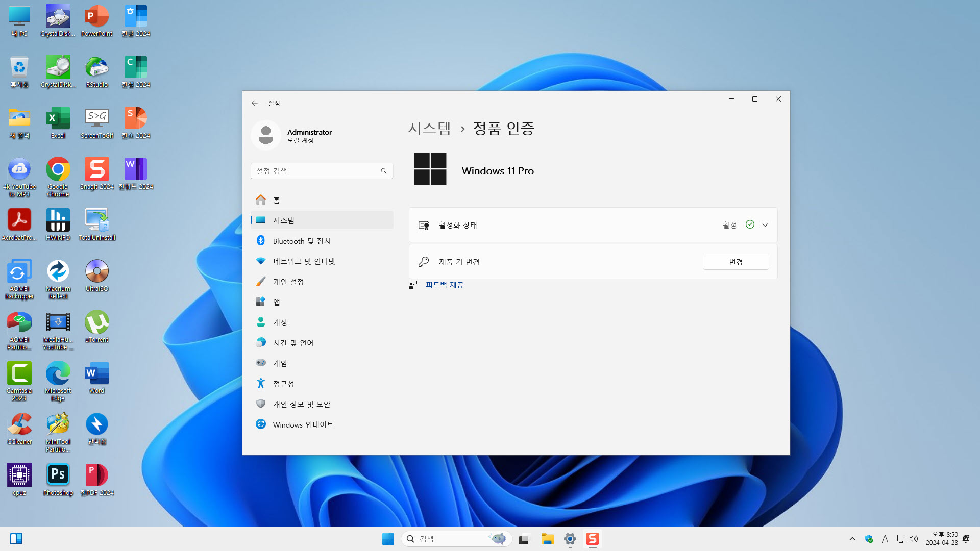Viewport: 980px width, 551px height.
Task: Open the 피드백 제공 link
Action: tap(445, 285)
